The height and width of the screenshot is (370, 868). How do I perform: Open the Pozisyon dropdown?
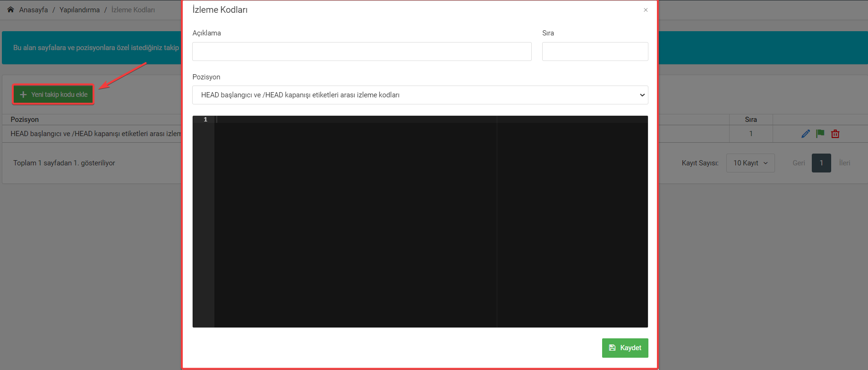[420, 95]
